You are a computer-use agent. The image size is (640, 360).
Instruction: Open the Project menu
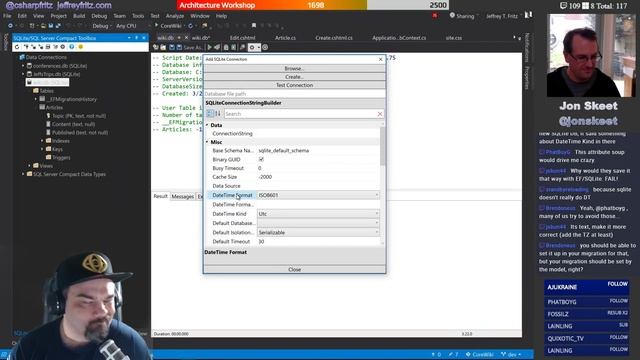coord(58,16)
